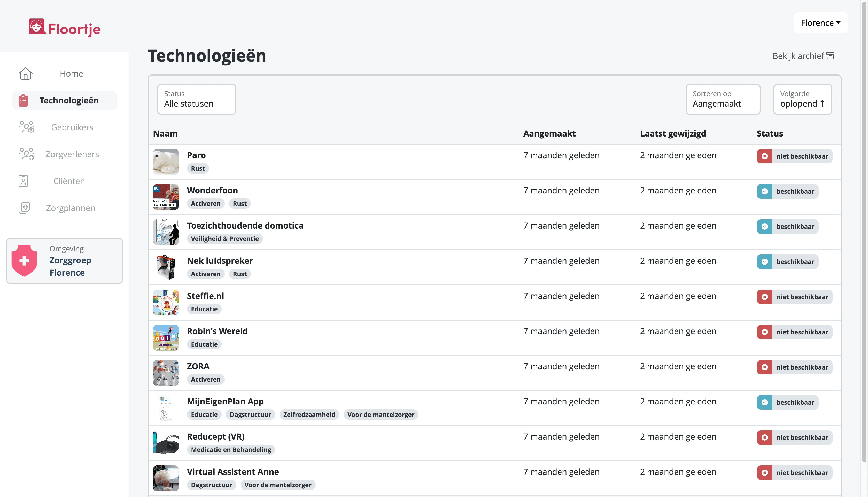Click Toezichthoudende domotica's status check icon

tap(765, 226)
